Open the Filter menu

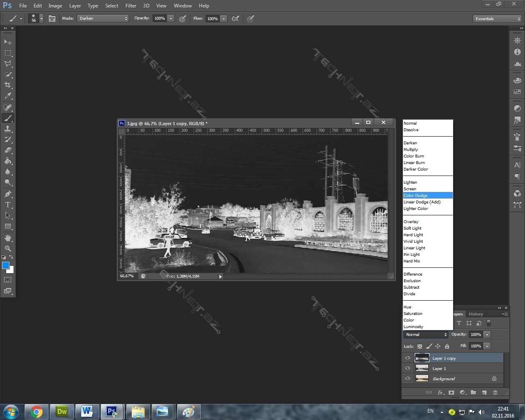coord(131,6)
